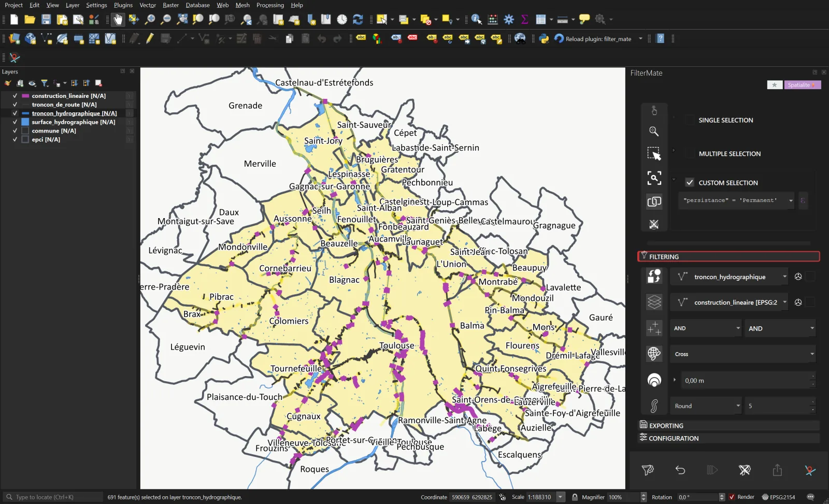Image resolution: width=829 pixels, height=504 pixels.
Task: Open the statistical summary sigma icon
Action: 525,20
